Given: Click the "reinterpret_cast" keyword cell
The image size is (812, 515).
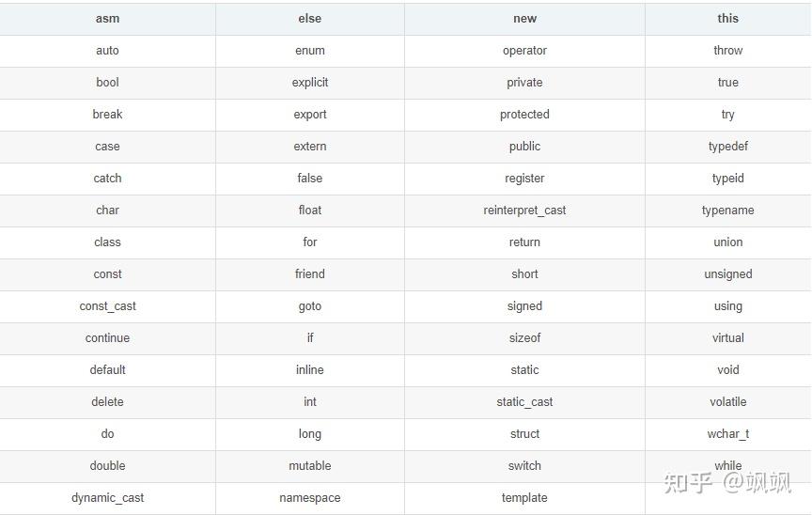Looking at the screenshot, I should pos(524,211).
